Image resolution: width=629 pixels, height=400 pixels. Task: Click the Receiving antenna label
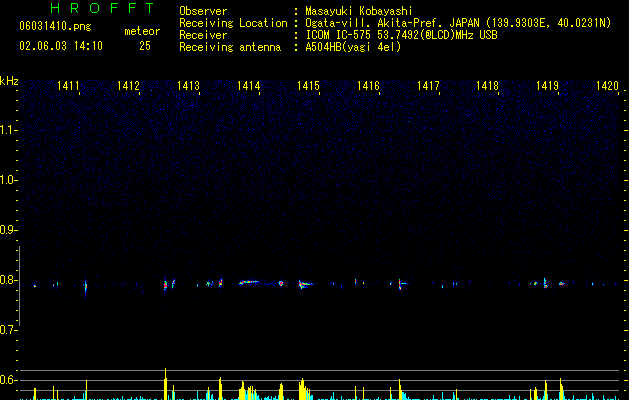pos(230,47)
